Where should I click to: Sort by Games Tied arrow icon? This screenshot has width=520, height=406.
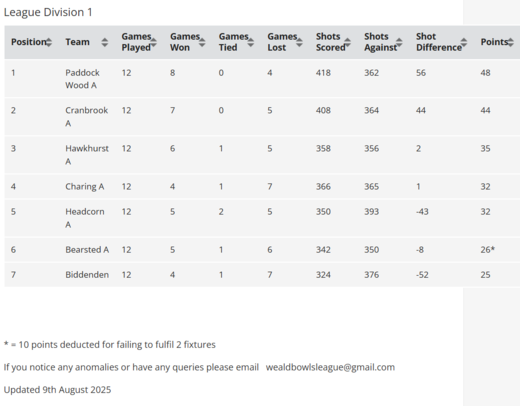[251, 42]
